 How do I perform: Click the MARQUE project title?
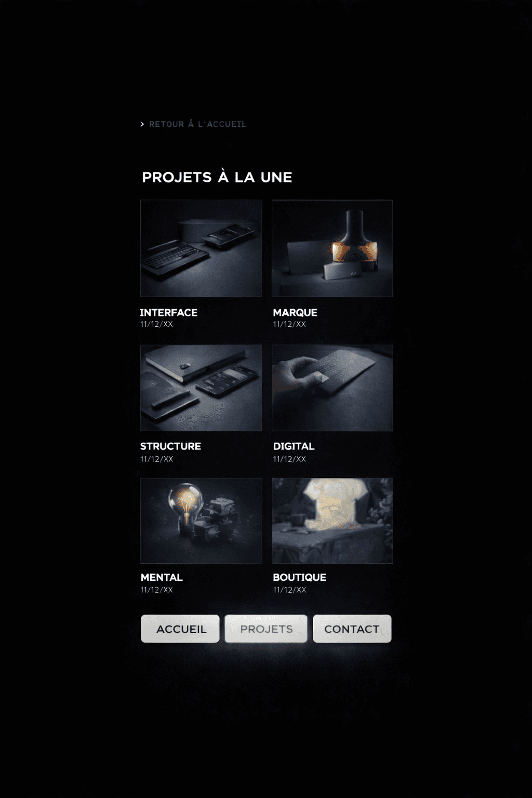(x=295, y=313)
